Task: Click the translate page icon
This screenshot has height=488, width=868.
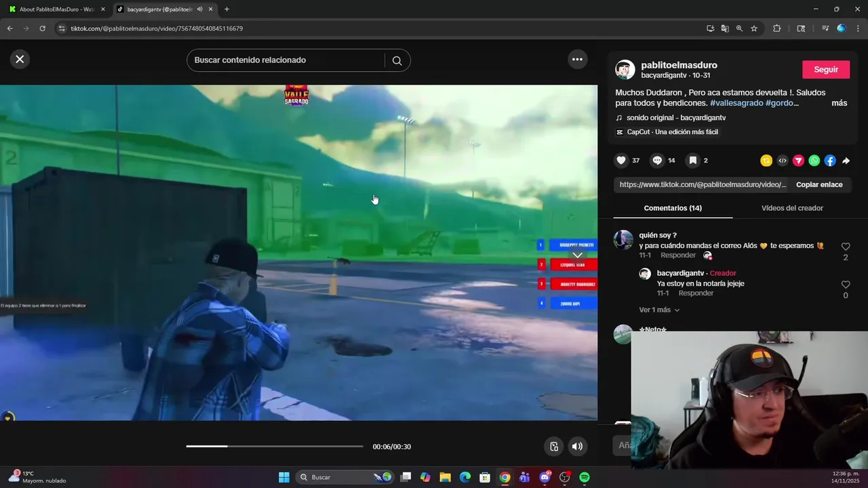Action: (x=725, y=28)
